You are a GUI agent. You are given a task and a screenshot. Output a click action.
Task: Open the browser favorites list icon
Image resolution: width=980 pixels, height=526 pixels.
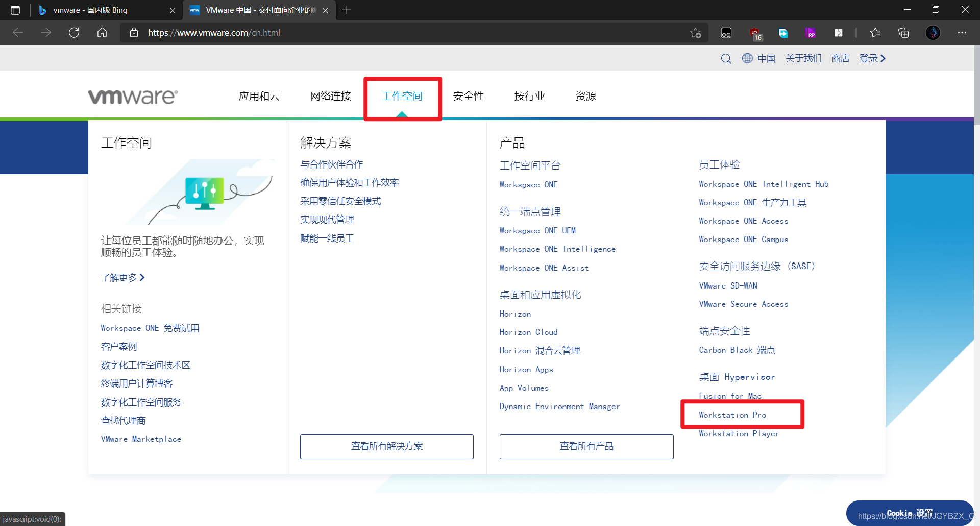coord(875,33)
